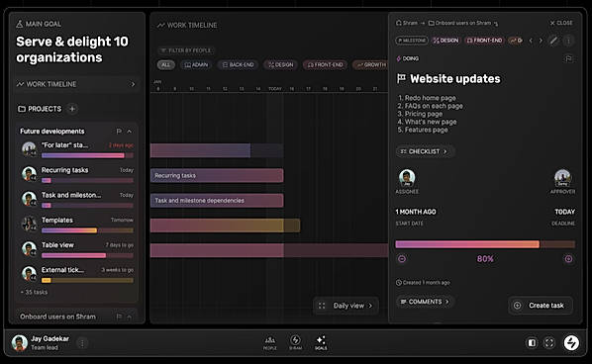Viewport: 592px width, 364px height.
Task: Open the People view in bottom bar
Action: (x=270, y=342)
